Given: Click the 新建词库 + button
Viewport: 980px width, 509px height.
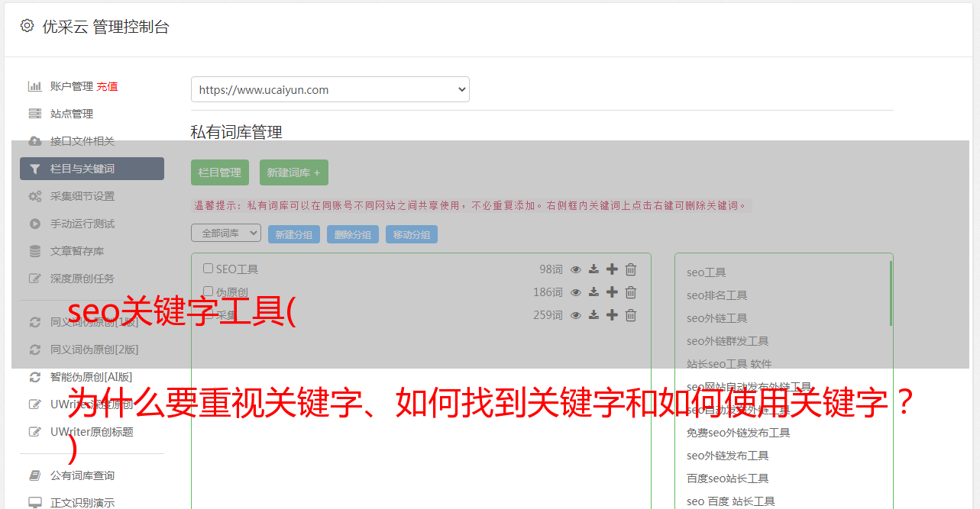Looking at the screenshot, I should [x=294, y=172].
